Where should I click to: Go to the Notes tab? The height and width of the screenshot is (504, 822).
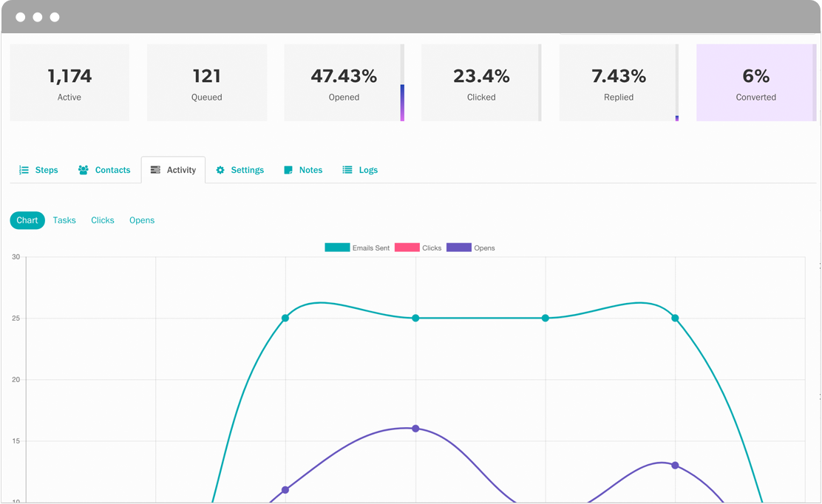tap(303, 170)
